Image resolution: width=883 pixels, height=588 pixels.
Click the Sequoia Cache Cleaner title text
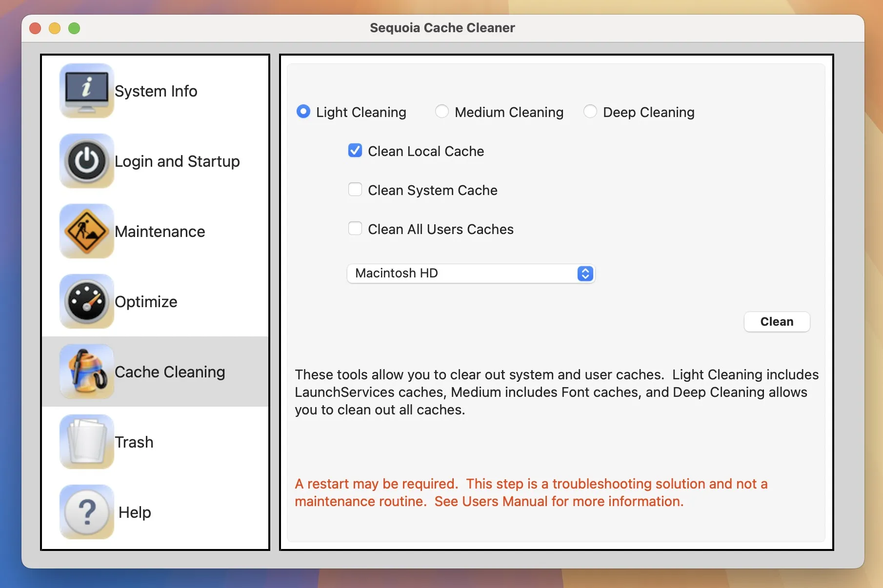(x=442, y=28)
